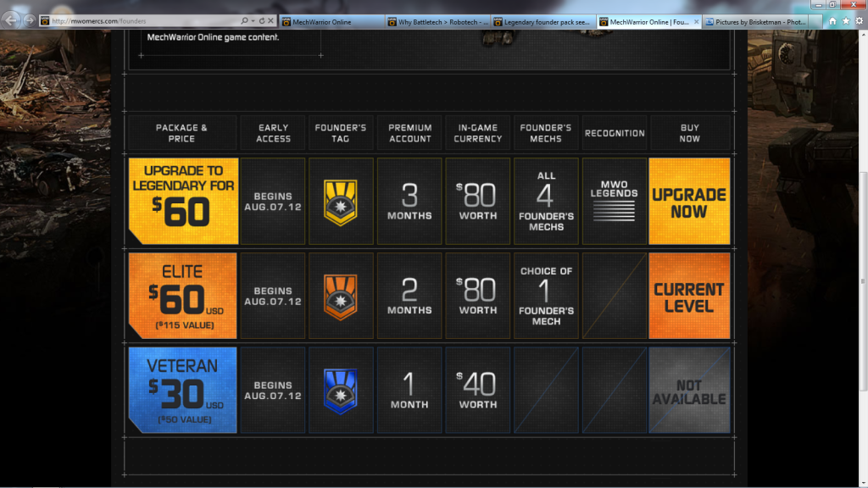Click the orange Elite founder's tag badge
Screen dimensions: 868x488
[x=341, y=296]
